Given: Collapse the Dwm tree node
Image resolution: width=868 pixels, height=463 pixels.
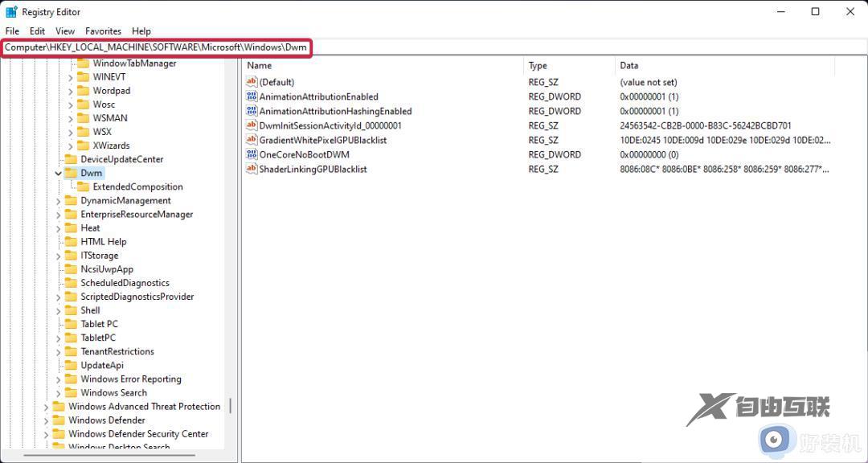Looking at the screenshot, I should click(58, 173).
